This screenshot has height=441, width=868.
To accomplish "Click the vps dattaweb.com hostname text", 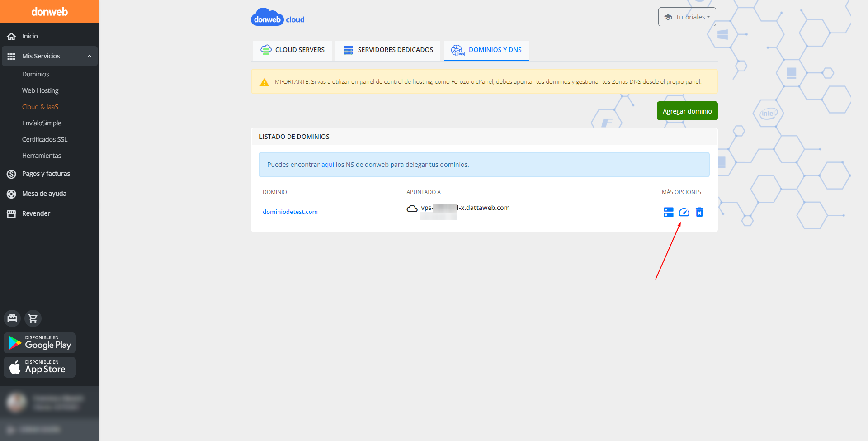I will (465, 208).
